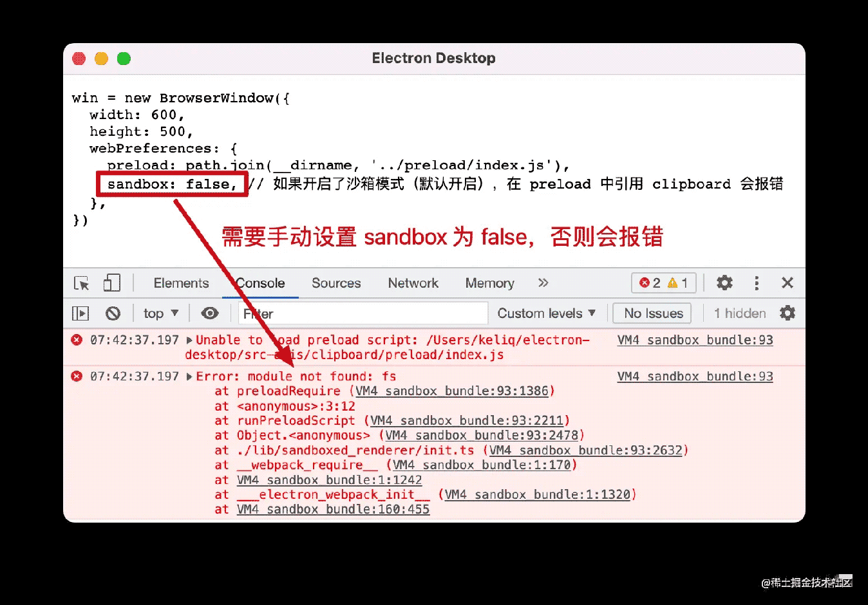Click the 'width: 600,' code line
This screenshot has width=868, height=605.
[x=137, y=115]
